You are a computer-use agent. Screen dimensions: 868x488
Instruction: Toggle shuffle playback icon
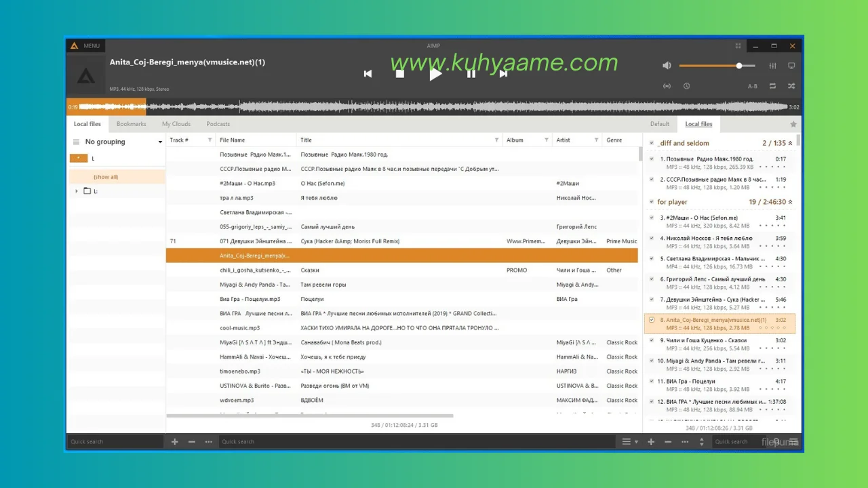pos(791,86)
